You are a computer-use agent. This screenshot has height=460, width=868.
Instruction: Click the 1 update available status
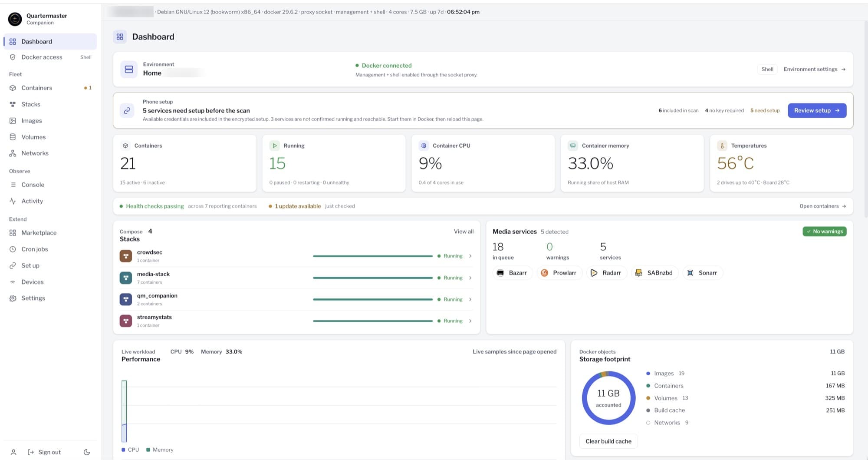point(295,206)
